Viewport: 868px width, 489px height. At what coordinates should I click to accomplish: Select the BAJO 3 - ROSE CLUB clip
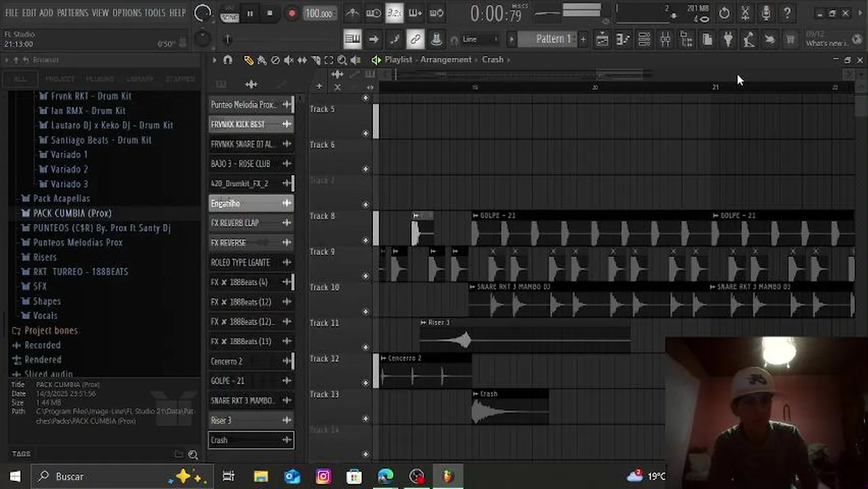251,164
